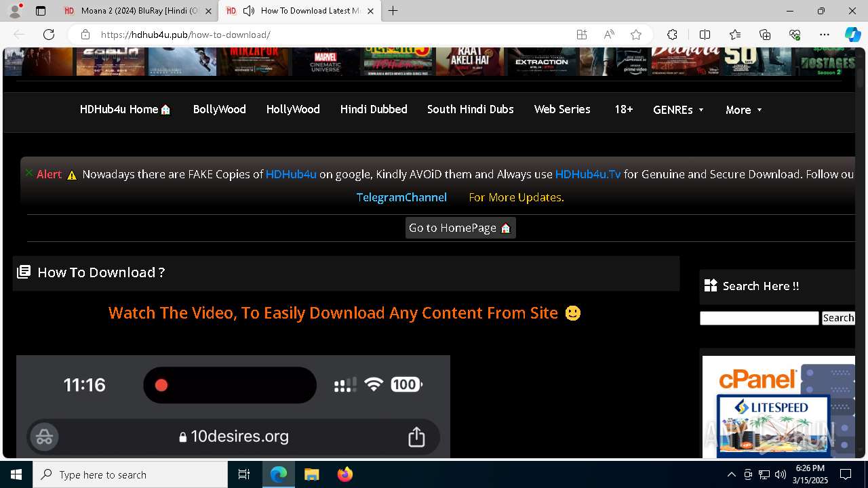The image size is (868, 488).
Task: Go to HDHub4u Home menu item
Action: 125,109
